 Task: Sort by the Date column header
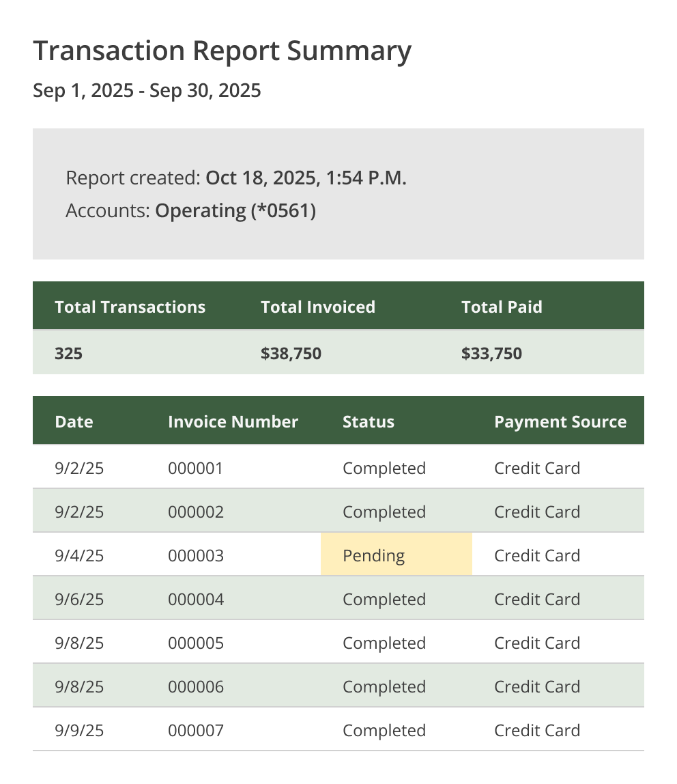tap(74, 421)
